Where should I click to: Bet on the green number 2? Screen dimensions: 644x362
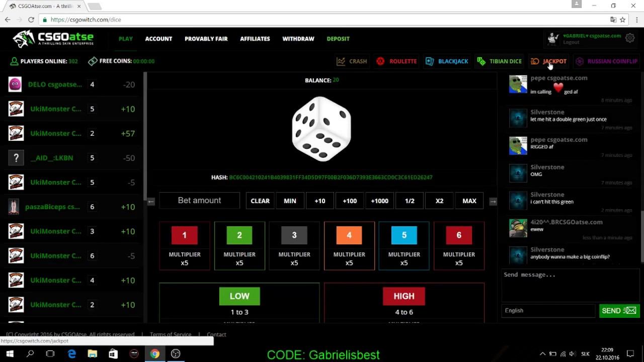[239, 246]
